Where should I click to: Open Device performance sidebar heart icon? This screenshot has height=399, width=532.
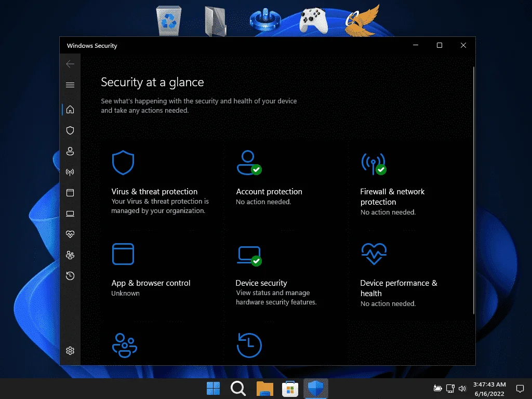[x=70, y=234]
